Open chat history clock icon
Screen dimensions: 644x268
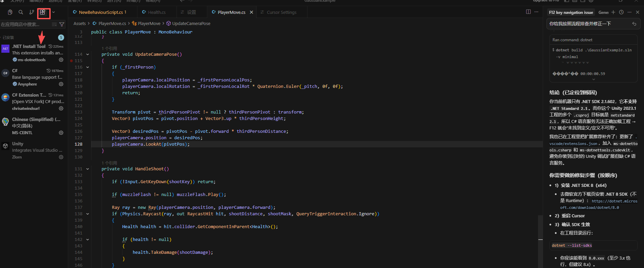pyautogui.click(x=621, y=12)
